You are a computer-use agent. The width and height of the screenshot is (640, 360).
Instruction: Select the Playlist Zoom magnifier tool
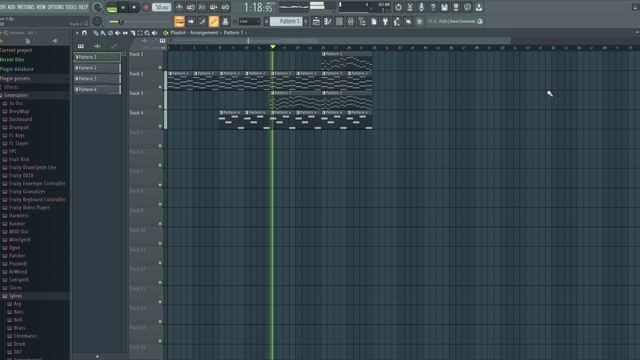[x=147, y=33]
